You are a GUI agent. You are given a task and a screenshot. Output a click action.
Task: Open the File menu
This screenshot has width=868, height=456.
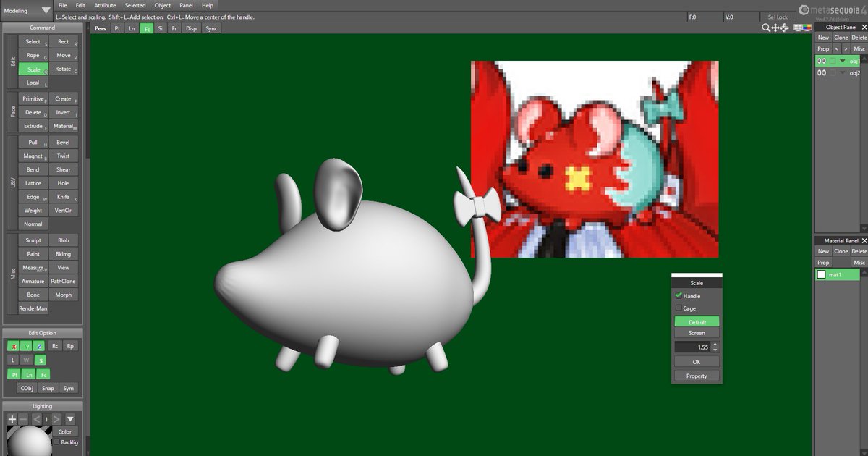[63, 5]
